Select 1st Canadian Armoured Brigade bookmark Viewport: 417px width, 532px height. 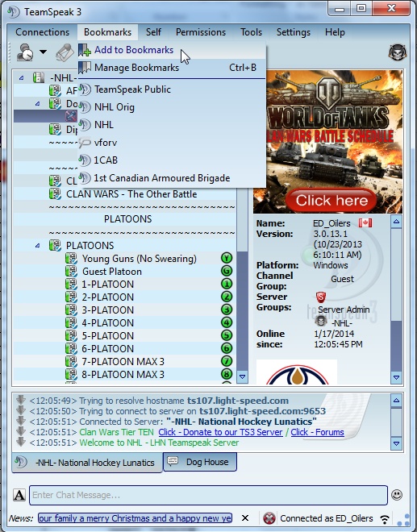(x=172, y=178)
